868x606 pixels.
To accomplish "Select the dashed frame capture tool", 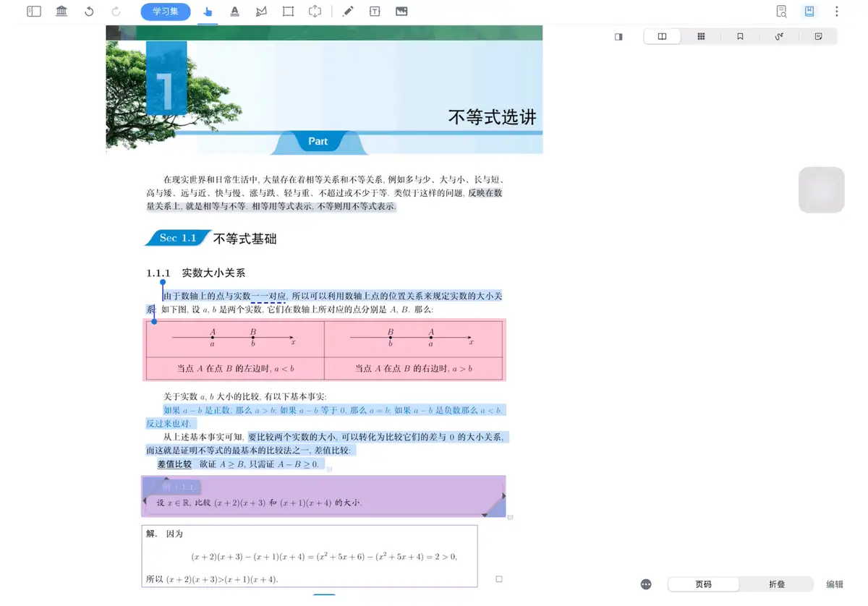I will point(315,12).
